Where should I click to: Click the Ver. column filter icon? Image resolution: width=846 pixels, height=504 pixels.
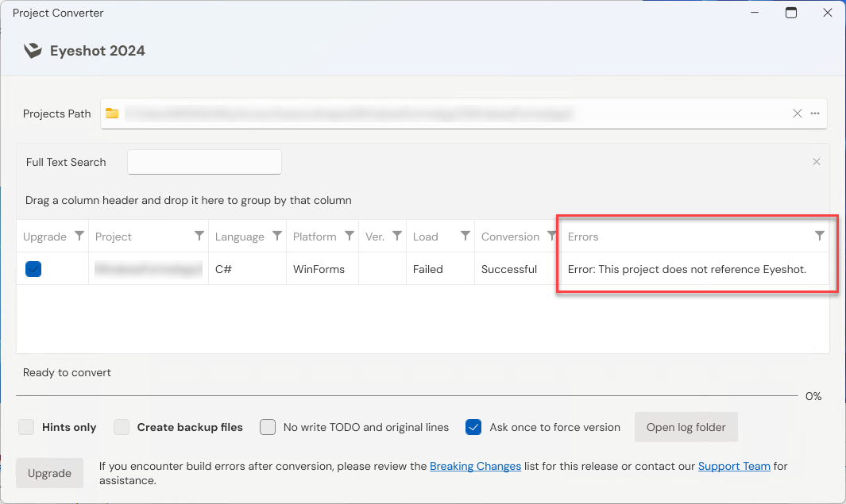click(x=396, y=236)
